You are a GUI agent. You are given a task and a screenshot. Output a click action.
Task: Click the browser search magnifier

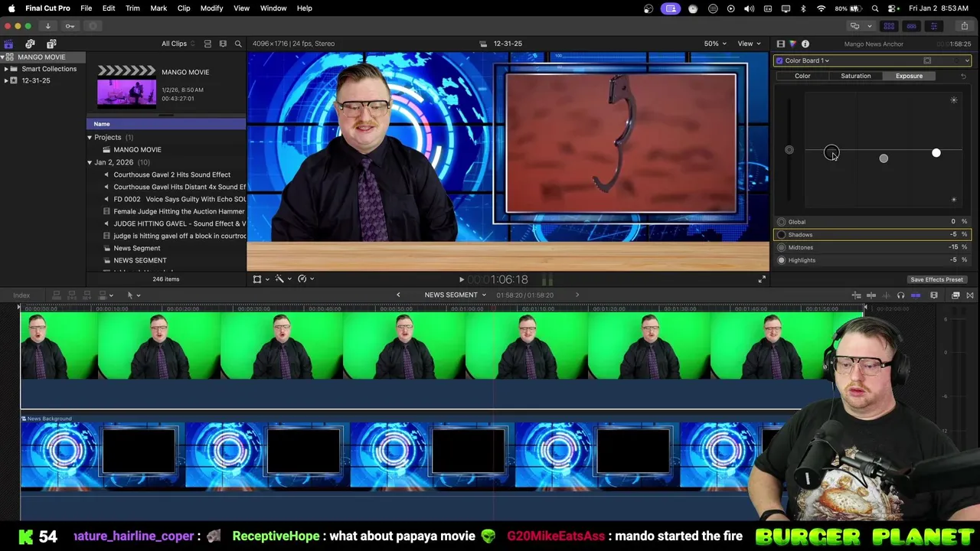(238, 44)
